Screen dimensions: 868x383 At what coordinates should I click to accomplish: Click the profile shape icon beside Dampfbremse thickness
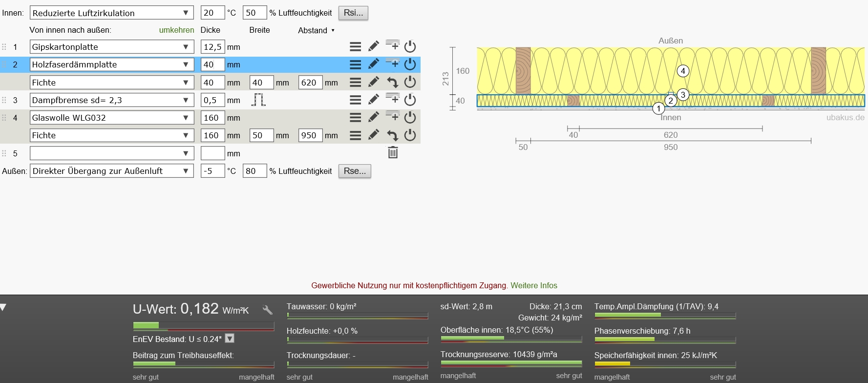pos(258,100)
